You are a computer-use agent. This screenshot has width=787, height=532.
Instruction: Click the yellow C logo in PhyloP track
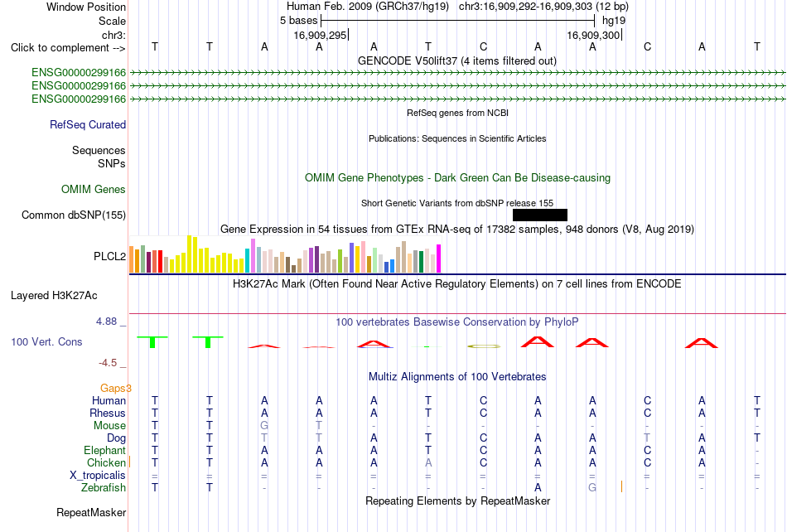[x=483, y=346]
